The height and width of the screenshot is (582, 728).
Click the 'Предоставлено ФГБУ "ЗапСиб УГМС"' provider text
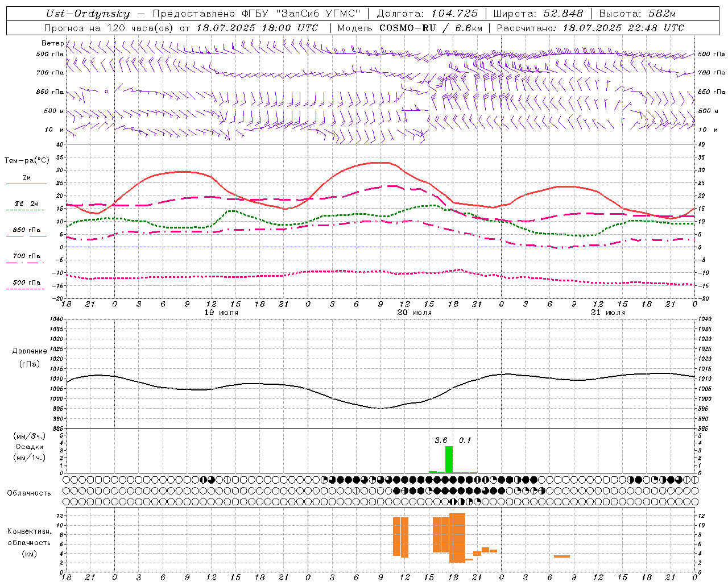click(257, 14)
